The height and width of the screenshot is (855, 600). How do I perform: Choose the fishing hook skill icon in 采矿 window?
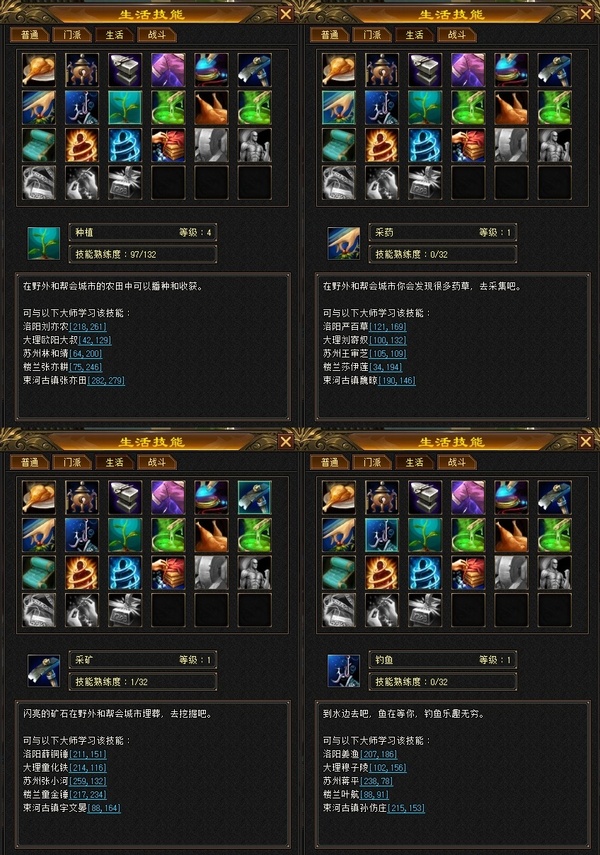click(82, 535)
